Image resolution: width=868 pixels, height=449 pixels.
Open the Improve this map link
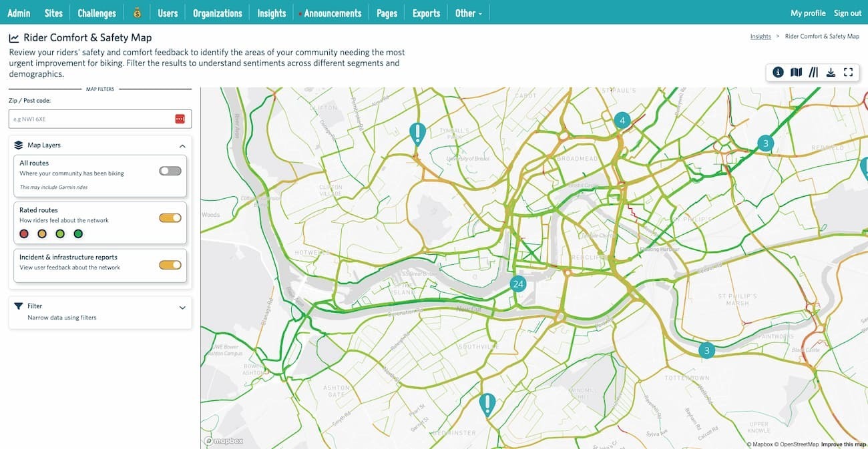pyautogui.click(x=842, y=444)
